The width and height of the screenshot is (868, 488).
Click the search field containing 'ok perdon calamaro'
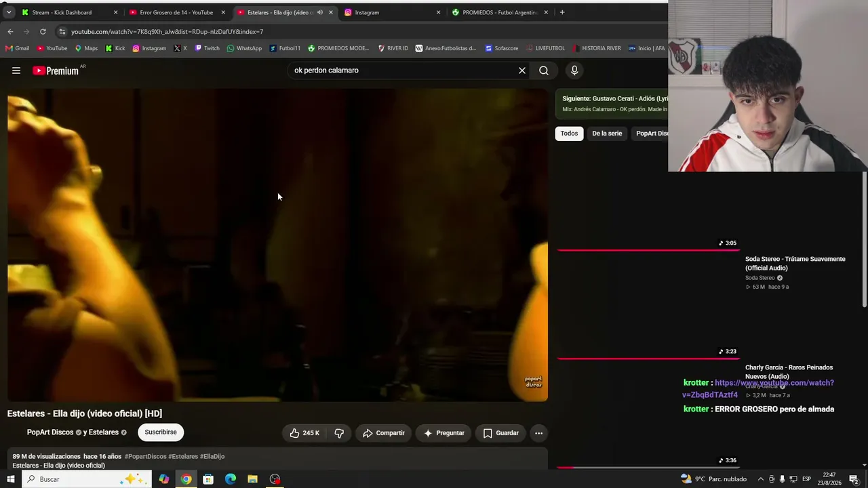click(x=403, y=70)
